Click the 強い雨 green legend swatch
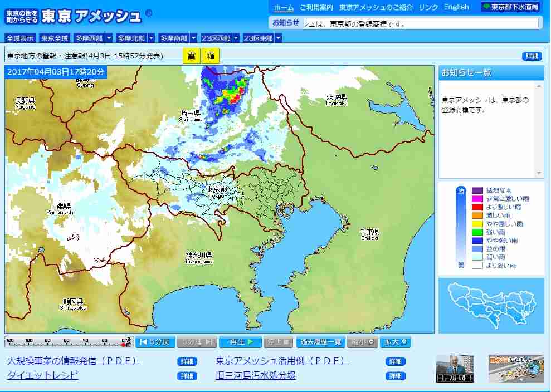Screen dimensions: 551x392 coord(477,232)
